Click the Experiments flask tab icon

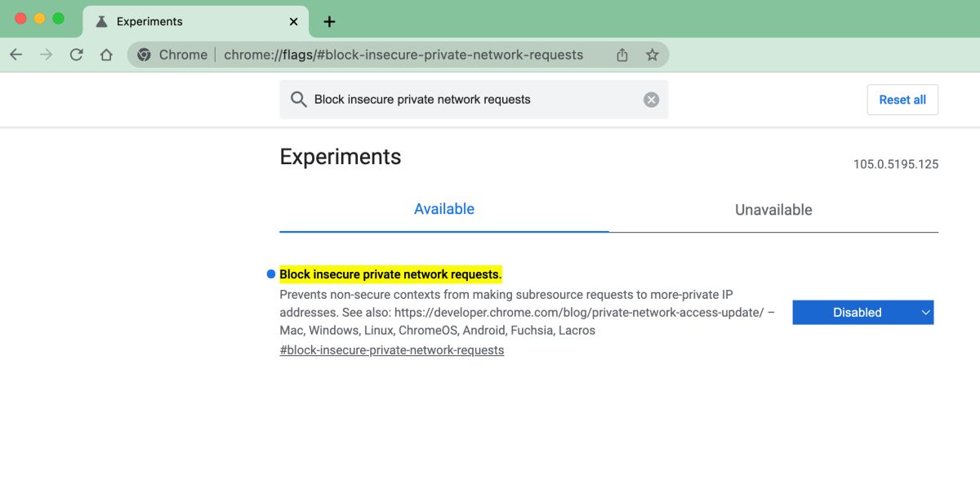(101, 21)
